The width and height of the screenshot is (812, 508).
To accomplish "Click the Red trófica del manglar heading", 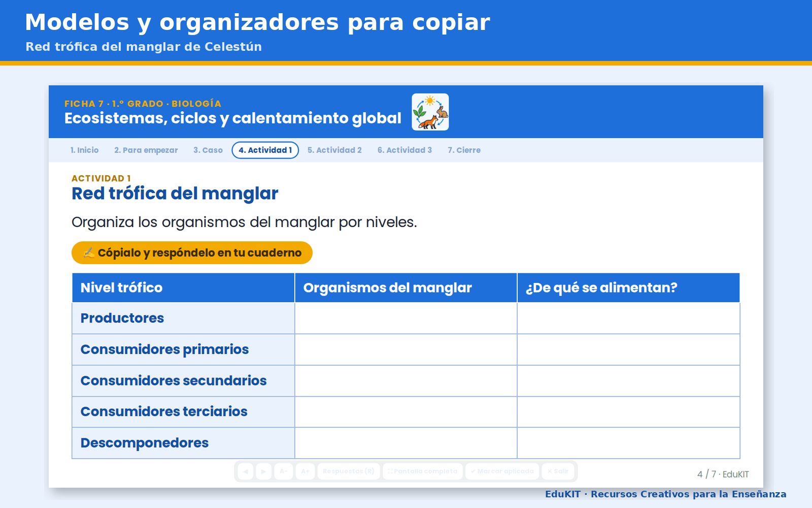I will pos(175,194).
